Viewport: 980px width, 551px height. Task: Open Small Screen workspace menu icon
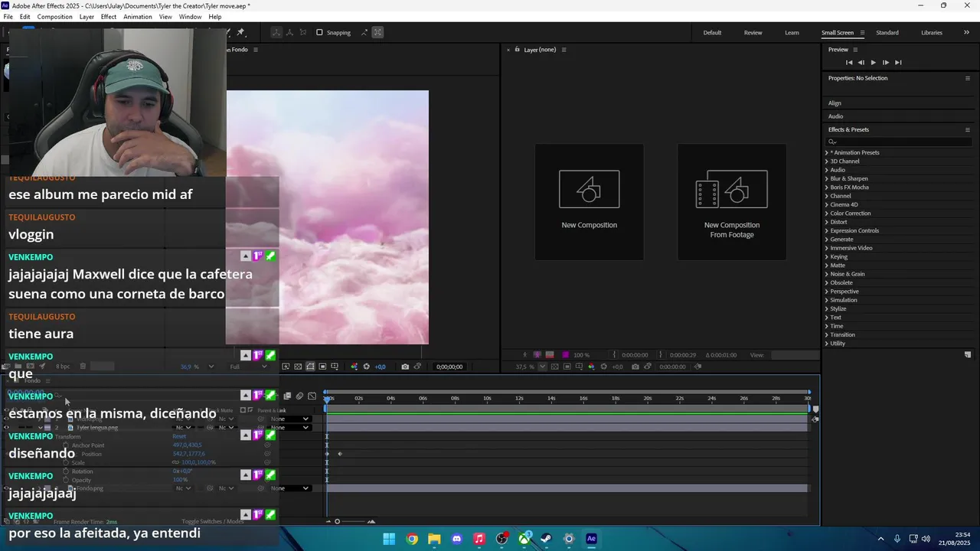click(x=862, y=33)
